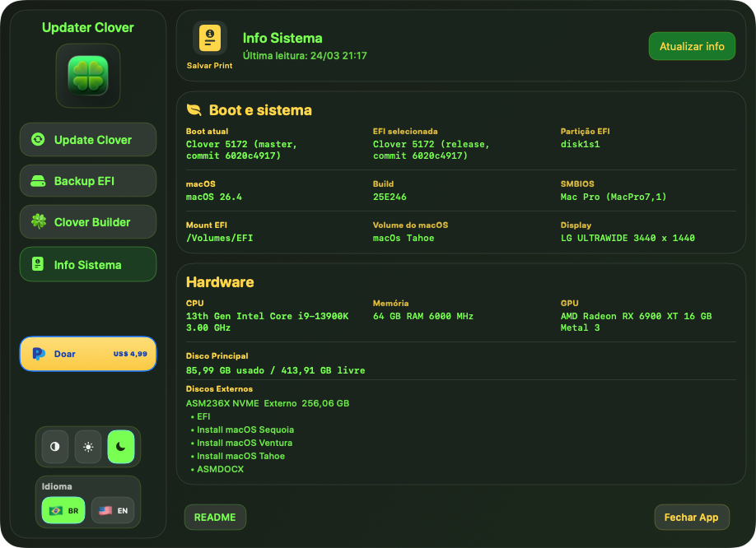This screenshot has height=548, width=756.
Task: Open the Update Clover section
Action: tap(88, 140)
